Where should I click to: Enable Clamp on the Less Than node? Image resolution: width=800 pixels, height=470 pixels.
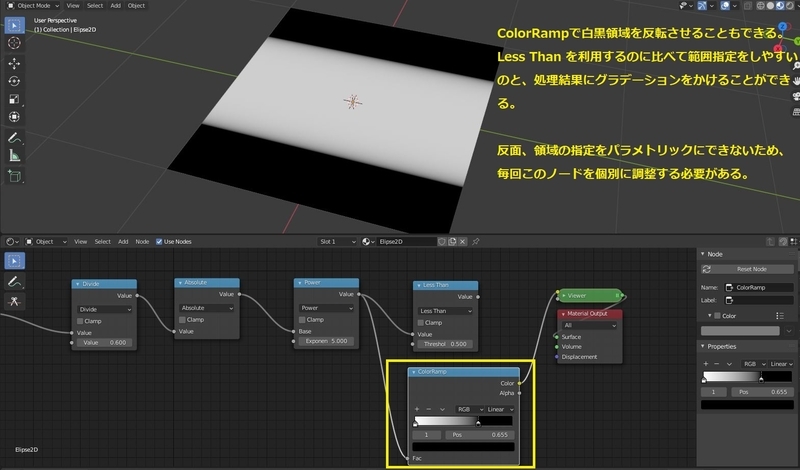click(421, 323)
